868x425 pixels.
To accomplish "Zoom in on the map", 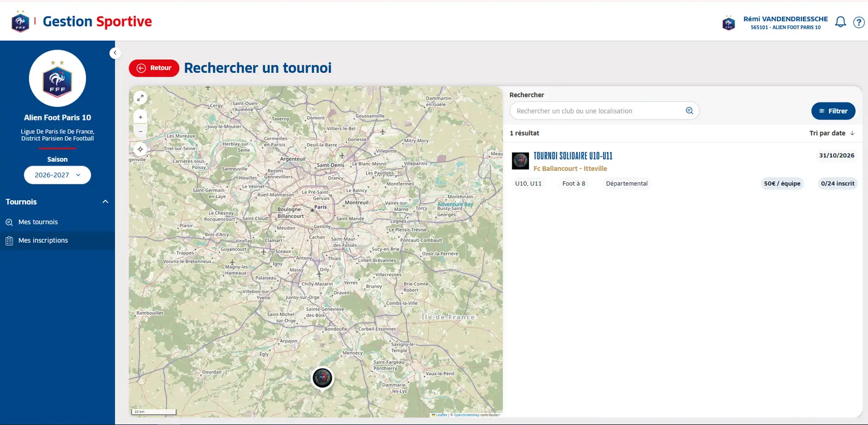I will [141, 117].
